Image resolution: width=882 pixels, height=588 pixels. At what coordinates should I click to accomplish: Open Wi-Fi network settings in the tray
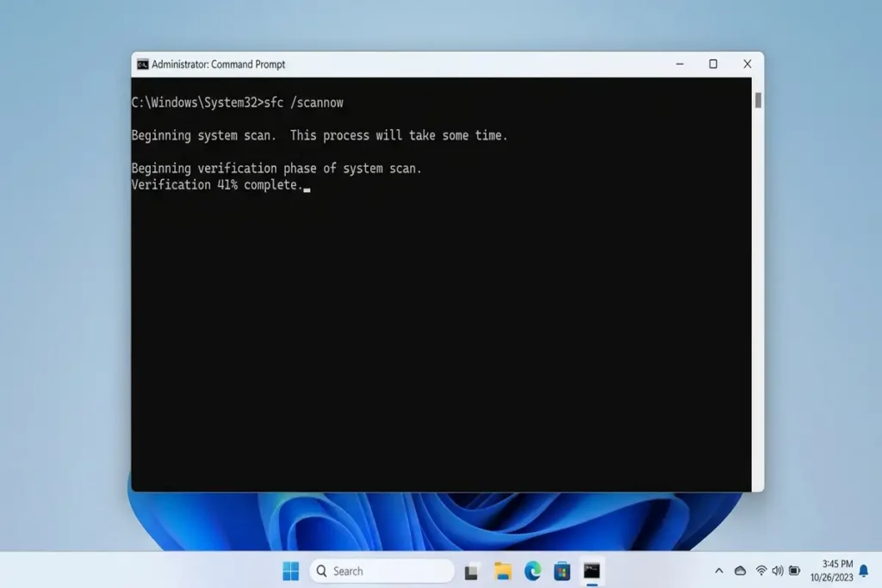coord(761,571)
